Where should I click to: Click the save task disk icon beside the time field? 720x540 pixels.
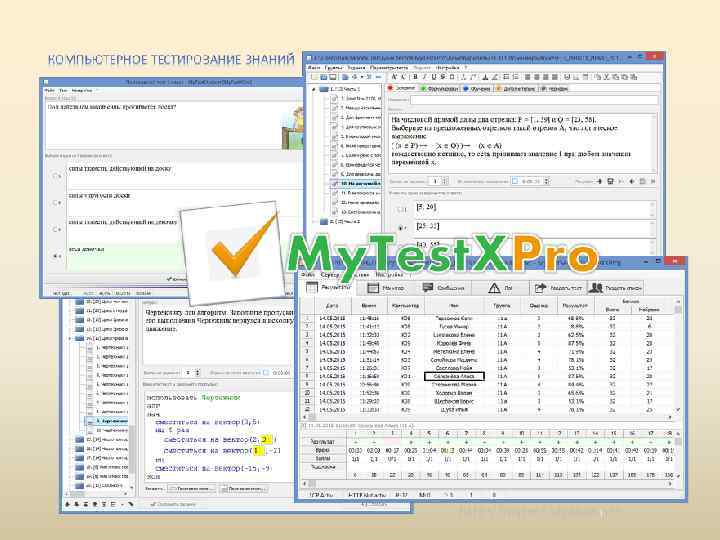(x=610, y=181)
